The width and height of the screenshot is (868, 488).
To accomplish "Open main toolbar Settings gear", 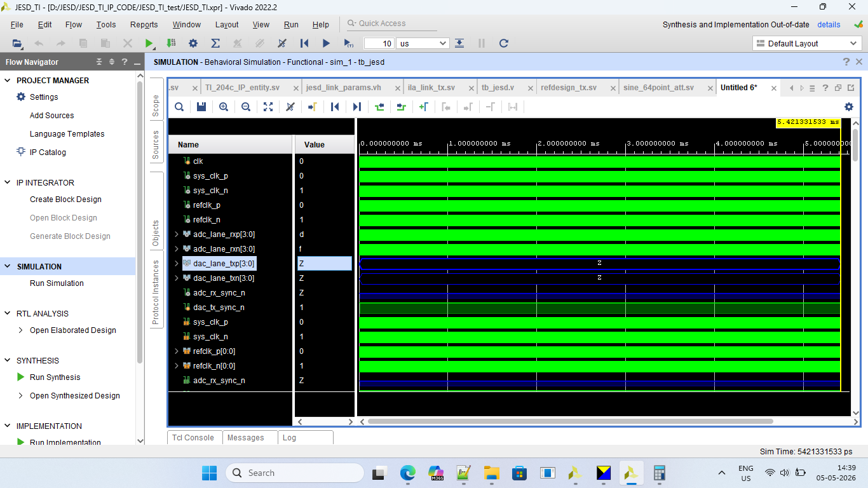I will coord(193,43).
